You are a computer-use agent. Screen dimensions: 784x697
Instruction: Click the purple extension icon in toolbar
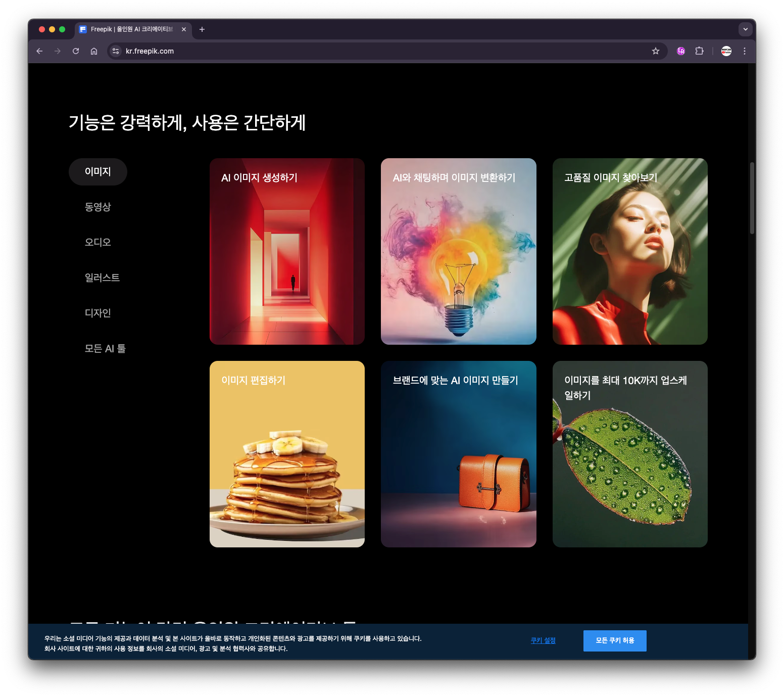[x=681, y=51]
